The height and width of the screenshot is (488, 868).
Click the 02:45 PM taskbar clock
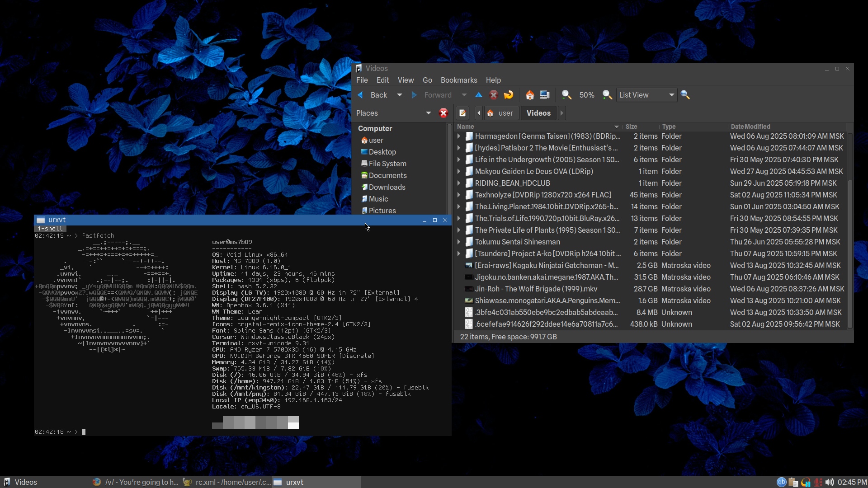pyautogui.click(x=852, y=482)
